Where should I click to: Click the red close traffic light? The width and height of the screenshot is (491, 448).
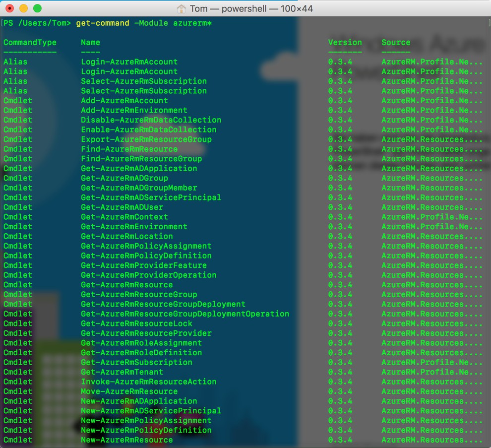tap(10, 8)
